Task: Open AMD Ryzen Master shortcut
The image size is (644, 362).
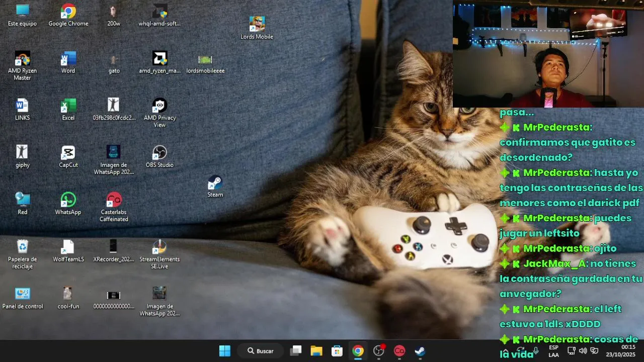Action: [22, 66]
